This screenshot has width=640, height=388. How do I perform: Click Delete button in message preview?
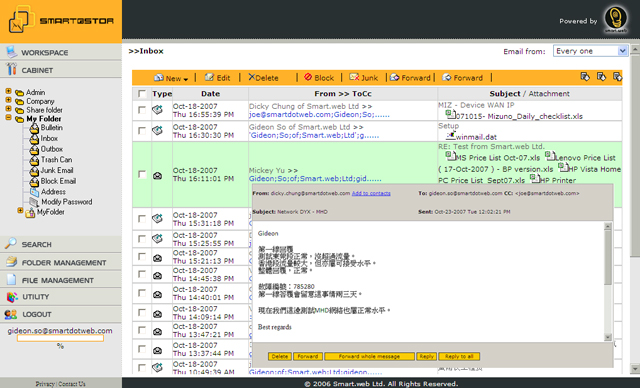(280, 357)
